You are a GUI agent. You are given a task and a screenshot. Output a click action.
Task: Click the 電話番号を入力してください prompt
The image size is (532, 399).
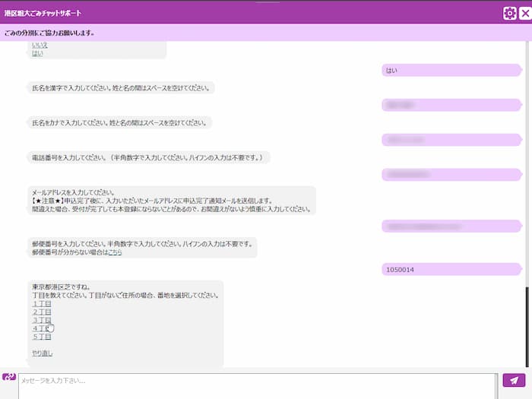click(149, 157)
